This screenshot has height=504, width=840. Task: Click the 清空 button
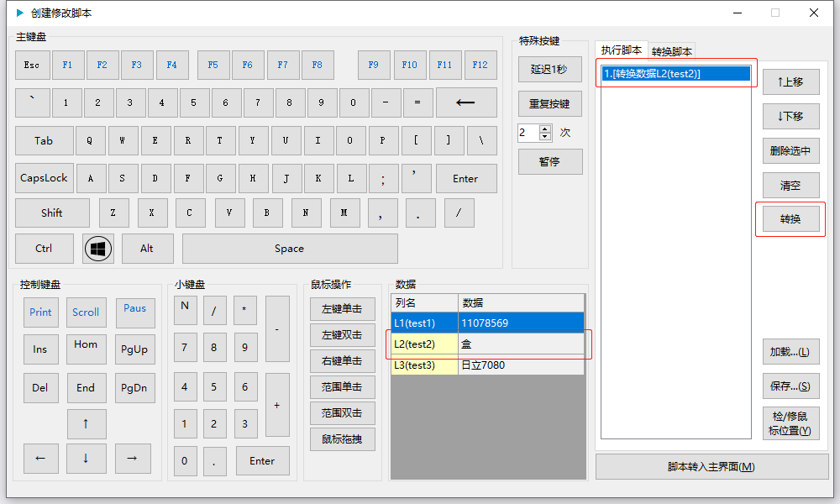pyautogui.click(x=790, y=186)
